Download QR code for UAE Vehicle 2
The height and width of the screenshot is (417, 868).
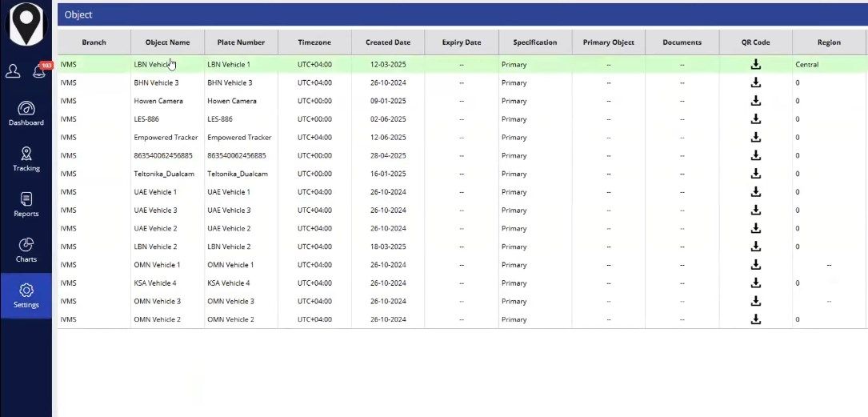click(x=756, y=228)
